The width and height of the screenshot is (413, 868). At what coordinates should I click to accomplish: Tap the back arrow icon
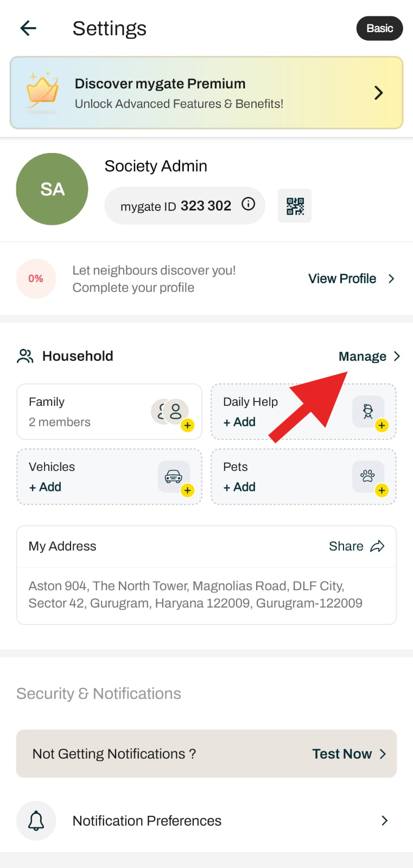28,28
